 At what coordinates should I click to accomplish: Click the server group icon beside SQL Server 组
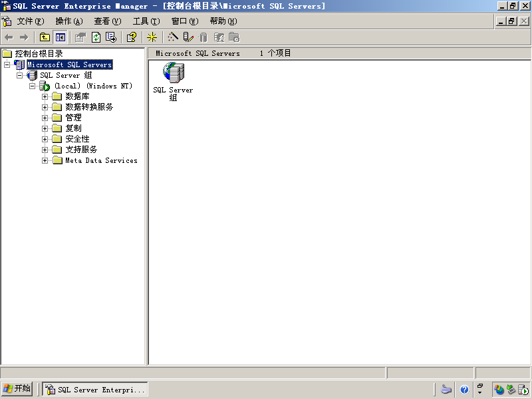(32, 75)
